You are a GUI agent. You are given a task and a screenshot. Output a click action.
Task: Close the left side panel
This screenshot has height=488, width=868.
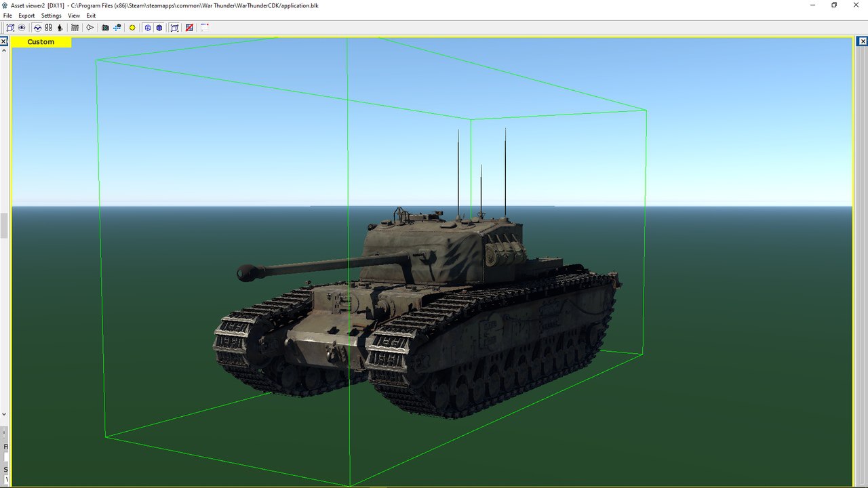point(3,42)
